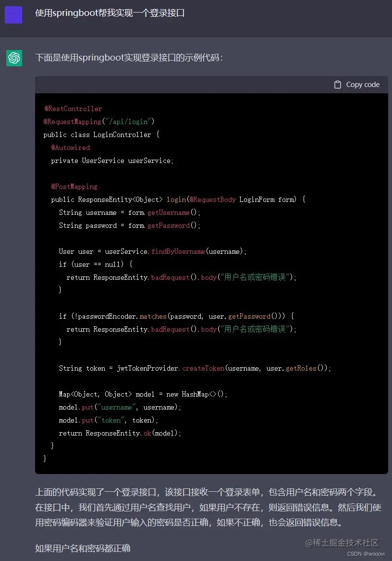Click the @RequestMapping("/api/login") line
The image size is (392, 561).
click(x=99, y=122)
